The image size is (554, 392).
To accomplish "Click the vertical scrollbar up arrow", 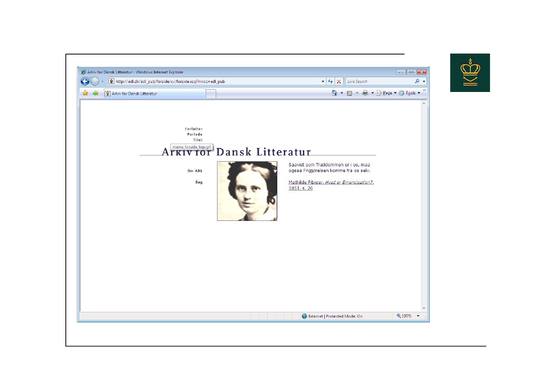I will coord(424,103).
